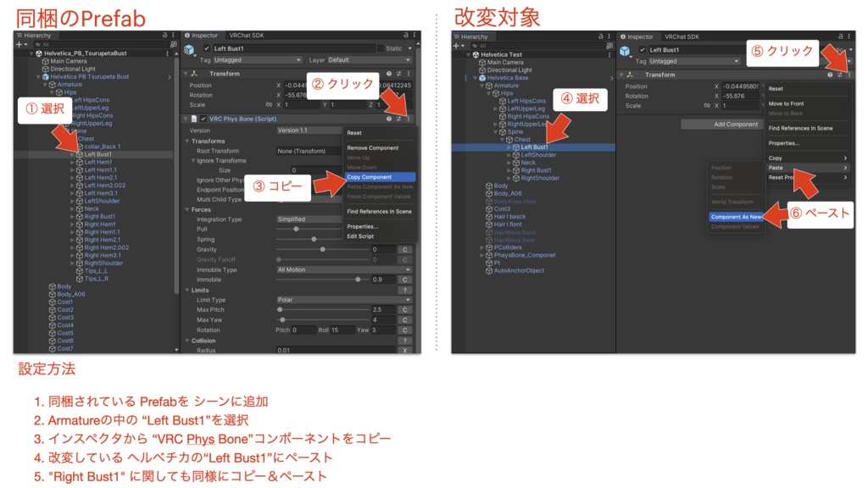Viewport: 868px width, 488px height.
Task: Collapse the Chest node in the right Hierarchy
Action: tap(504, 141)
